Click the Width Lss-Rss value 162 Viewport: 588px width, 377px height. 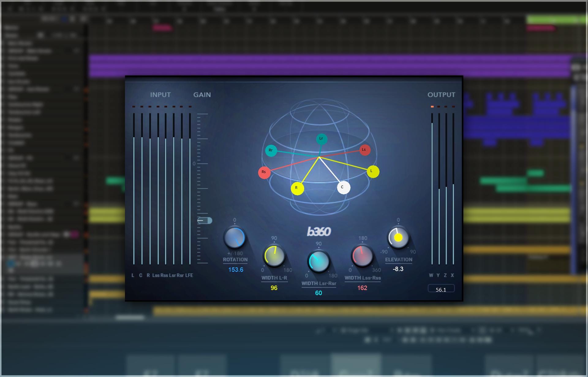click(362, 288)
